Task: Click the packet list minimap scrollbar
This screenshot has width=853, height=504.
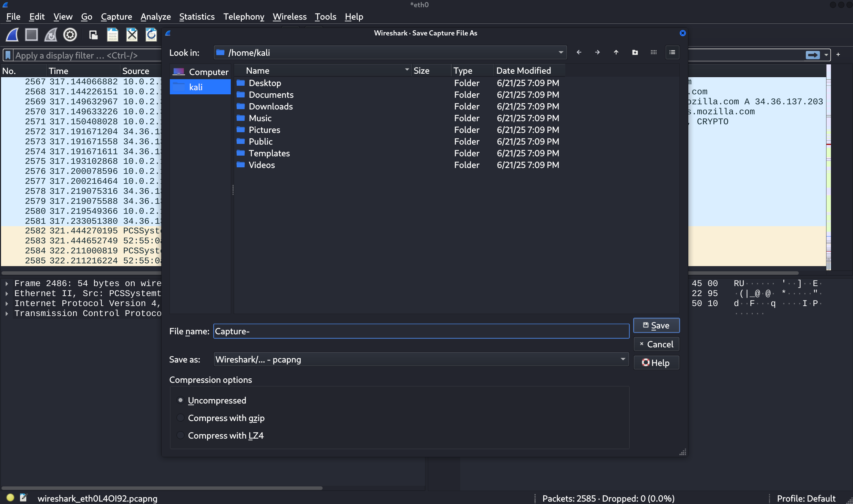Action: click(x=829, y=167)
